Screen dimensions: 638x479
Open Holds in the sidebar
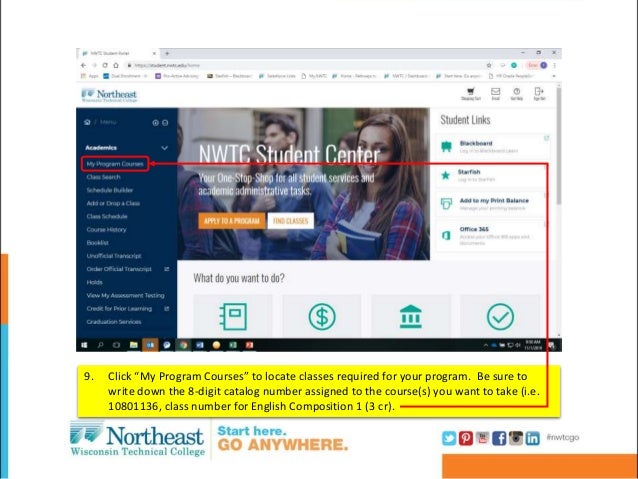coord(94,282)
